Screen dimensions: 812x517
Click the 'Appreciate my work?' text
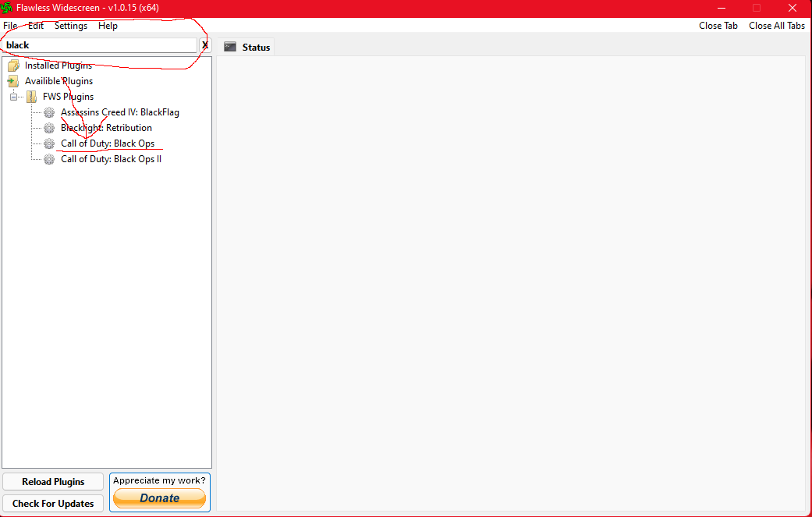click(x=159, y=481)
